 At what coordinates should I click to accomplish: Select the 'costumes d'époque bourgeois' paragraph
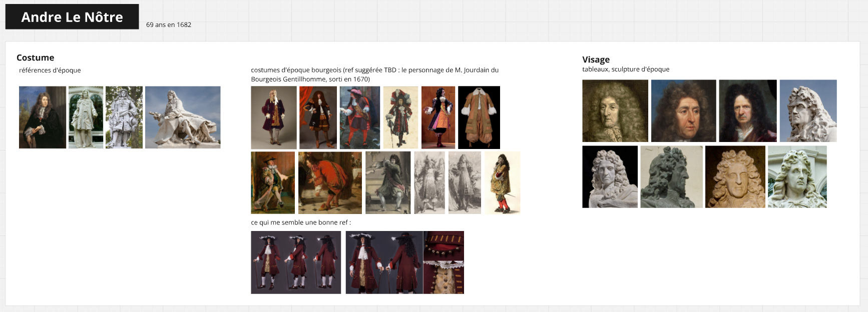(x=375, y=74)
